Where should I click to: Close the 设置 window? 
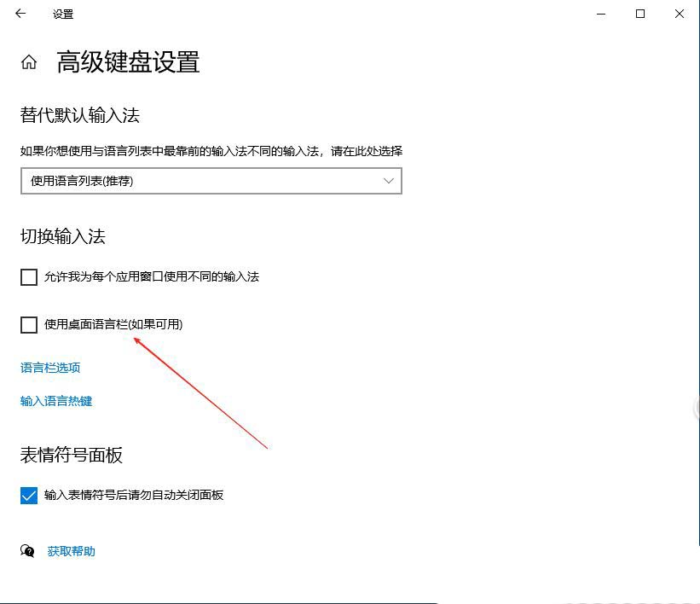pyautogui.click(x=680, y=14)
